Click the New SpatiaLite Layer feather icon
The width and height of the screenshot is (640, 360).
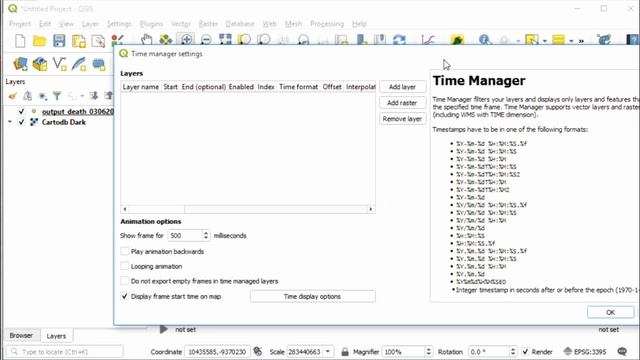pyautogui.click(x=79, y=64)
